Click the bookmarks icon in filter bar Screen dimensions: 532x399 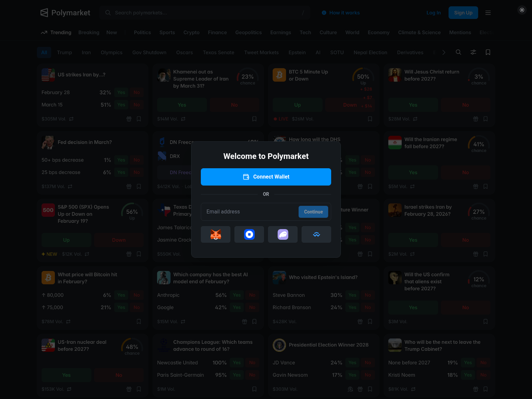coord(488,52)
